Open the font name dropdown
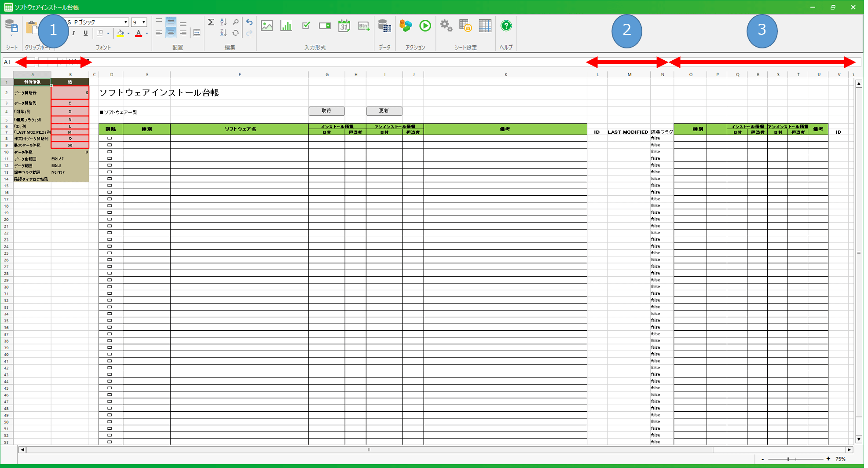 point(125,22)
